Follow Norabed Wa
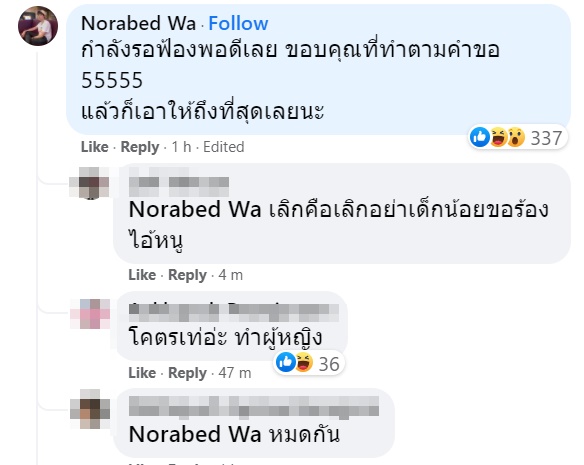This screenshot has height=465, width=584. pos(238,23)
